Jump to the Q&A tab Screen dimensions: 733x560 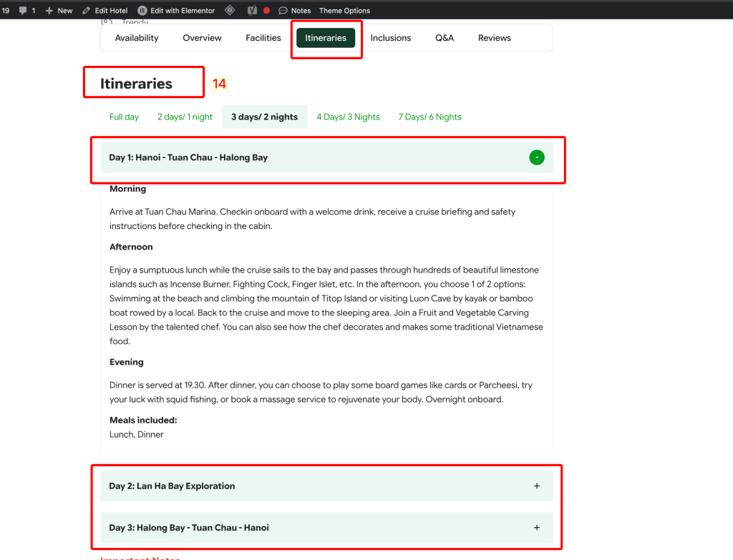pos(445,38)
